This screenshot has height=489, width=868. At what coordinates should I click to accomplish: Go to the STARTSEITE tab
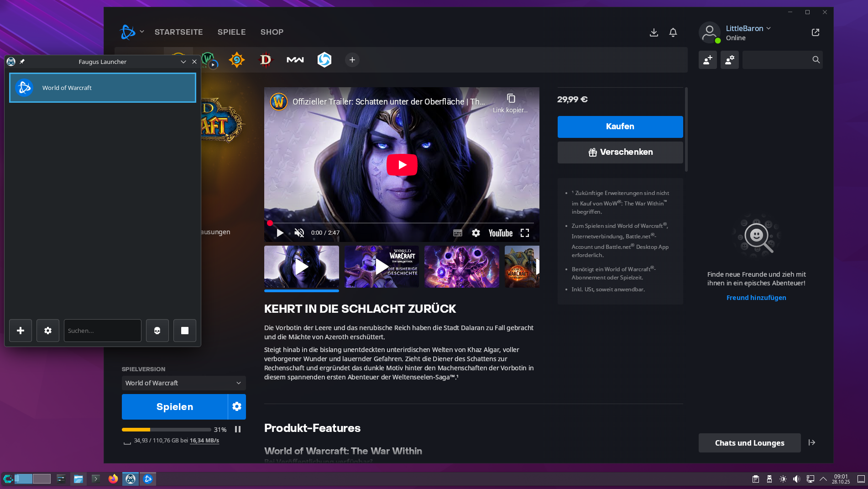[178, 32]
